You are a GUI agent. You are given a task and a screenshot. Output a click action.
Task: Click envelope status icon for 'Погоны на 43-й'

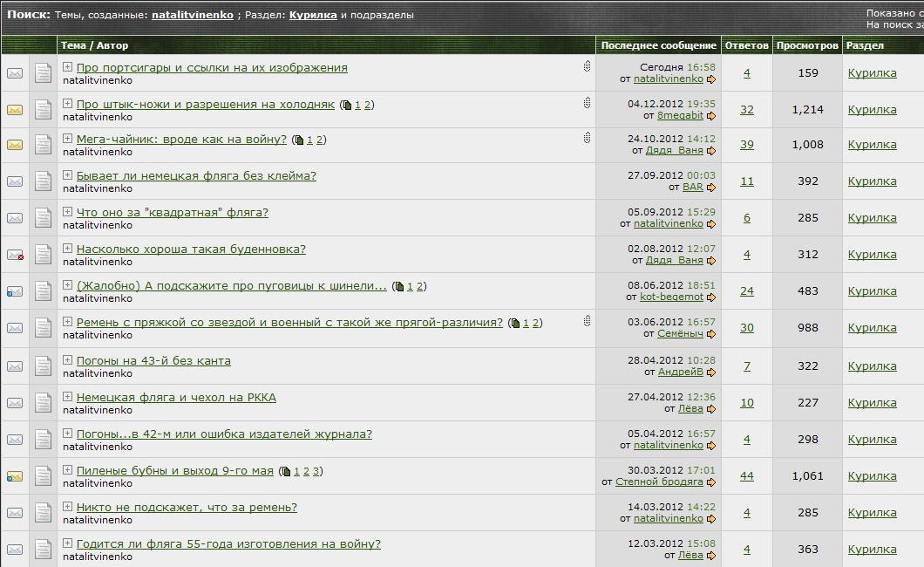click(15, 366)
